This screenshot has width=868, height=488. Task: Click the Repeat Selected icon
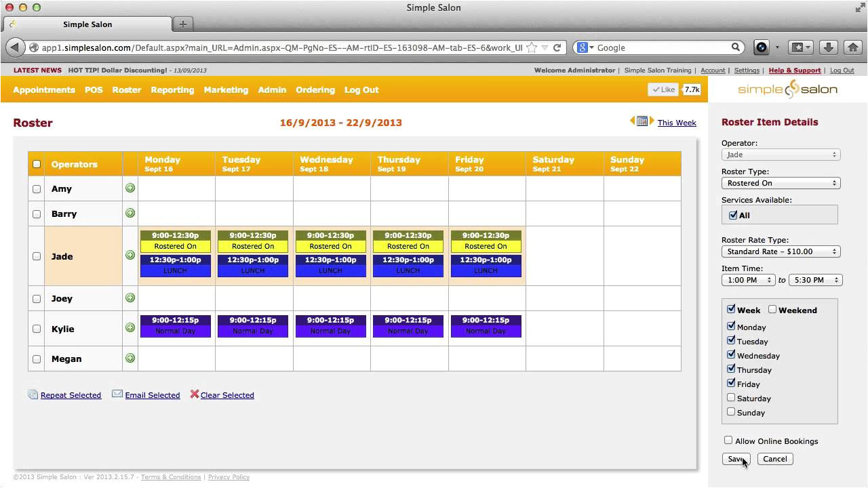(x=33, y=394)
